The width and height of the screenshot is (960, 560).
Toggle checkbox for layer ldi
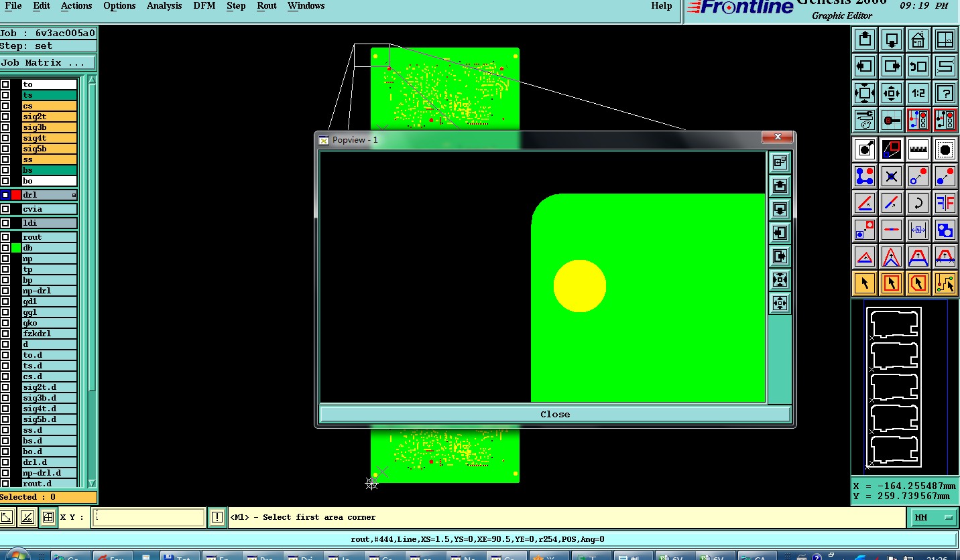pyautogui.click(x=5, y=223)
